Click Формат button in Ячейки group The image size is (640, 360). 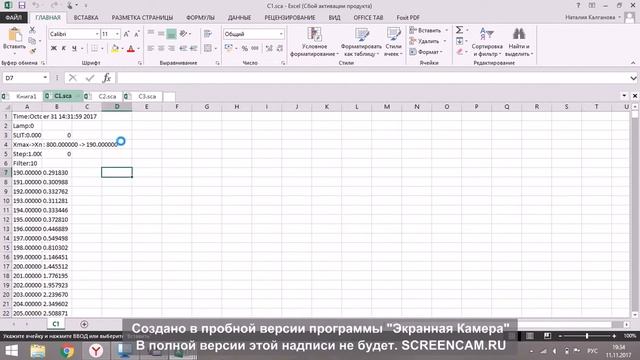[x=426, y=52]
